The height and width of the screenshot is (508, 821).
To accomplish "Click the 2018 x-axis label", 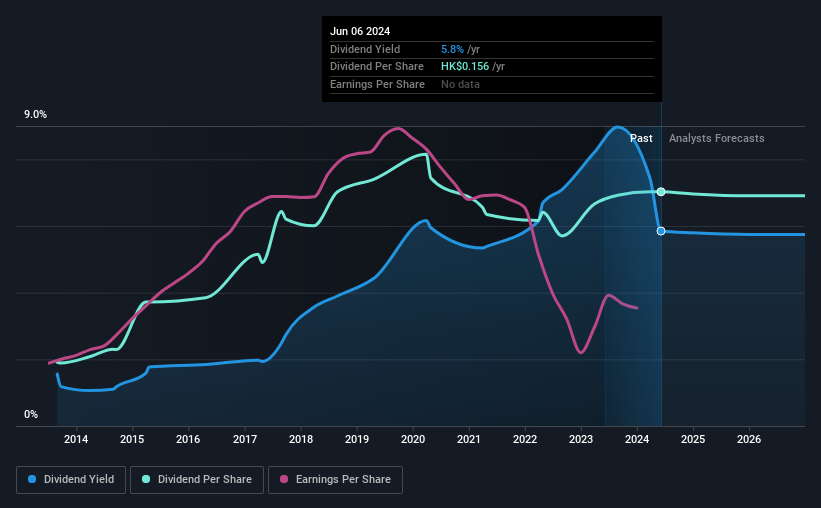I will point(301,439).
